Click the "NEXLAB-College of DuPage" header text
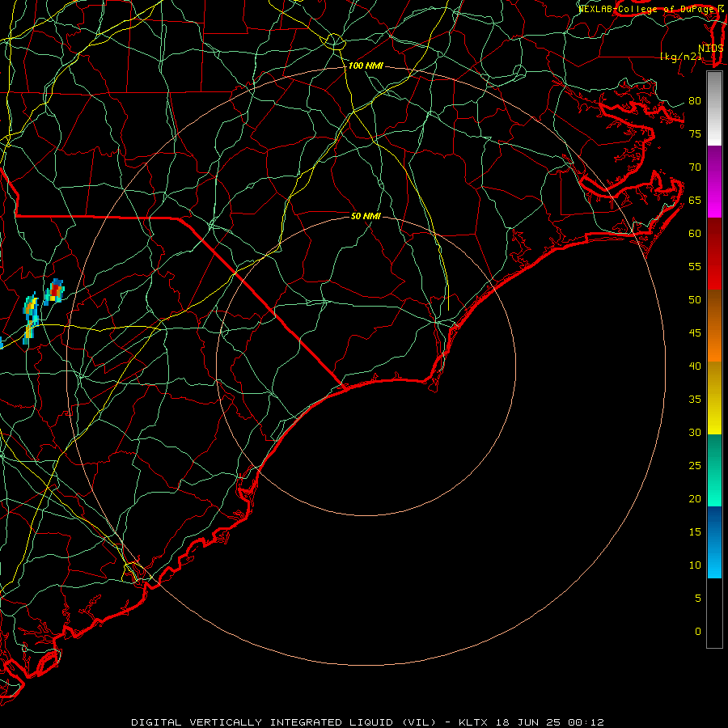728x728 pixels. (x=647, y=9)
